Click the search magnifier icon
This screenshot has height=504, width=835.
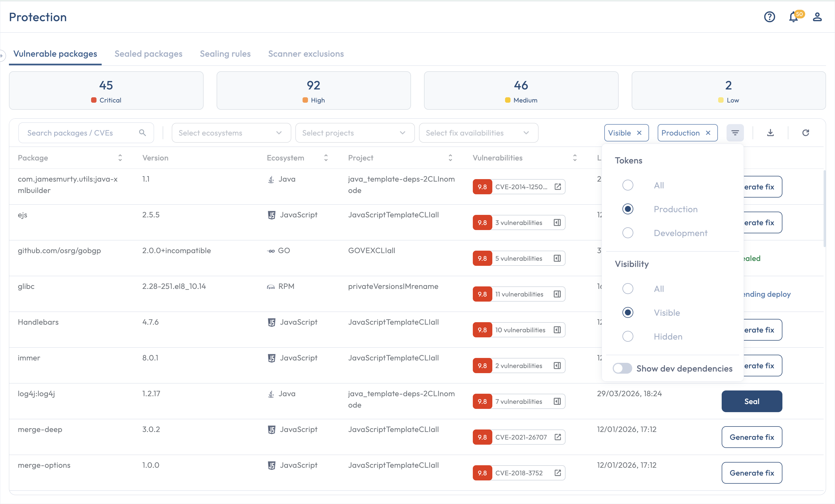(x=142, y=133)
